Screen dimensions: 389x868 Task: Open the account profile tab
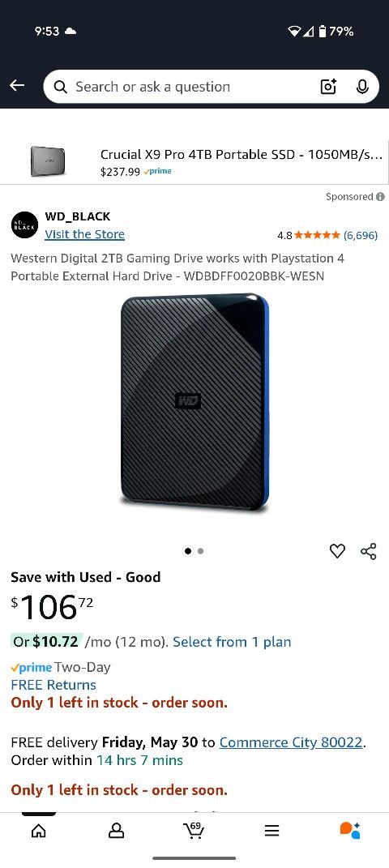(116, 831)
